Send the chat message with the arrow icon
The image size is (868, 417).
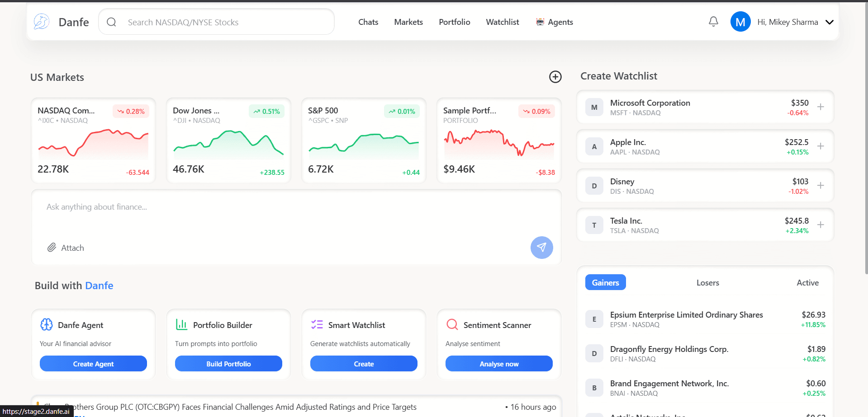[x=541, y=248]
